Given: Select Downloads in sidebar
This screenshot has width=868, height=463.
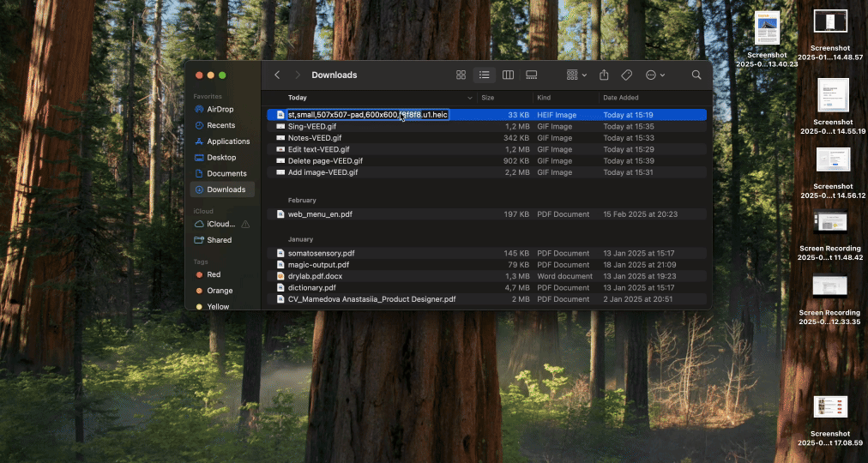Looking at the screenshot, I should (x=222, y=189).
